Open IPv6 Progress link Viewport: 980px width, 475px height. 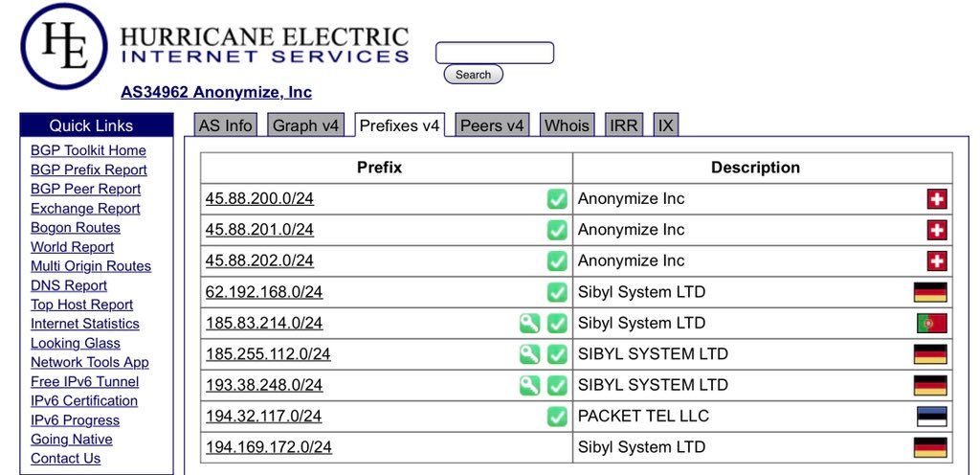(x=75, y=420)
